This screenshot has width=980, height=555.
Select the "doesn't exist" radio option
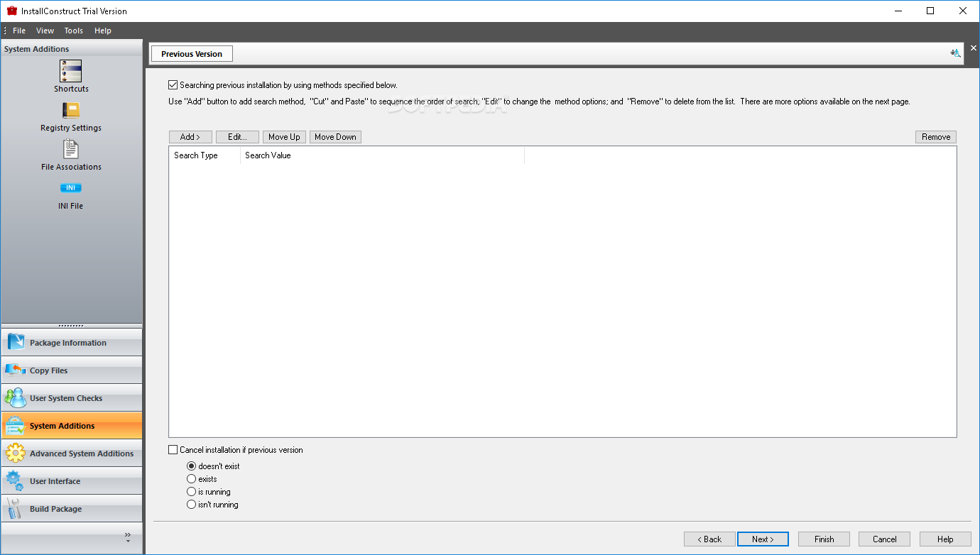pyautogui.click(x=191, y=466)
